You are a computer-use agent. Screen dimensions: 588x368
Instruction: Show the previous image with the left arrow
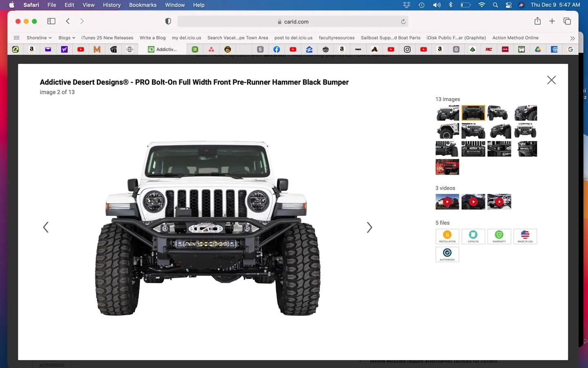coord(46,227)
